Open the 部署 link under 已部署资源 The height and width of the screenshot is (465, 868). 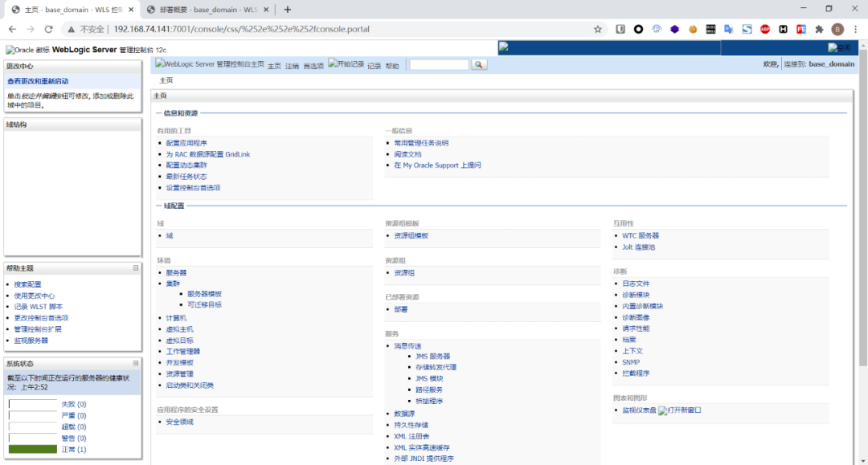(401, 310)
